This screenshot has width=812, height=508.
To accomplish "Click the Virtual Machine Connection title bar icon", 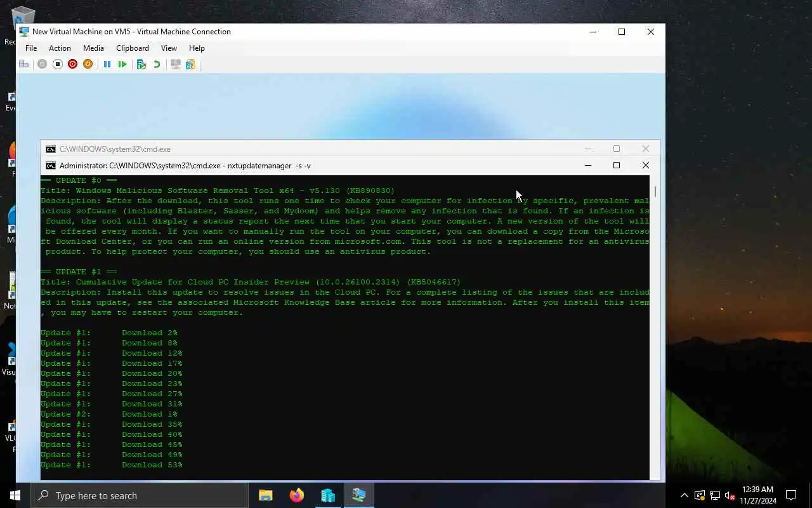I will [24, 32].
